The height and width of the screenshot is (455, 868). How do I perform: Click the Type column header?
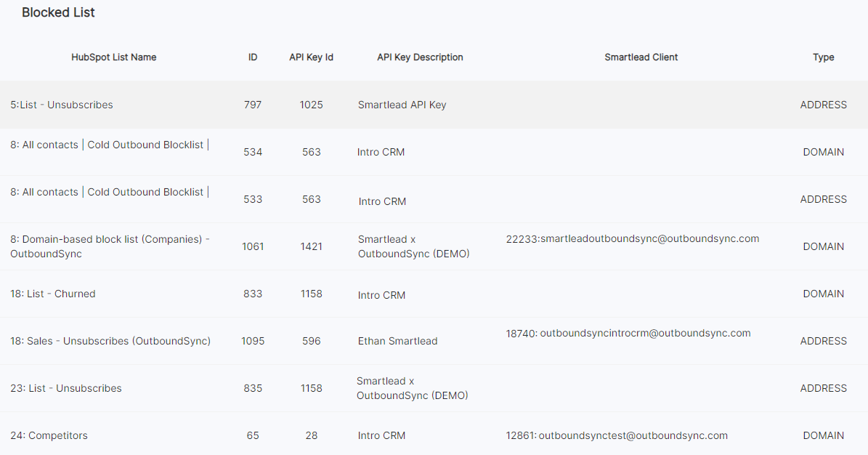[x=823, y=57]
